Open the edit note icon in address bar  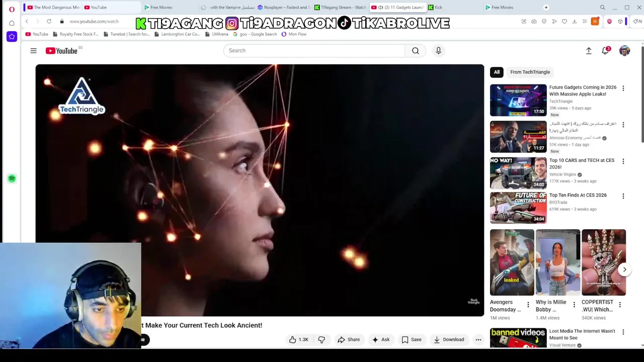tap(524, 21)
